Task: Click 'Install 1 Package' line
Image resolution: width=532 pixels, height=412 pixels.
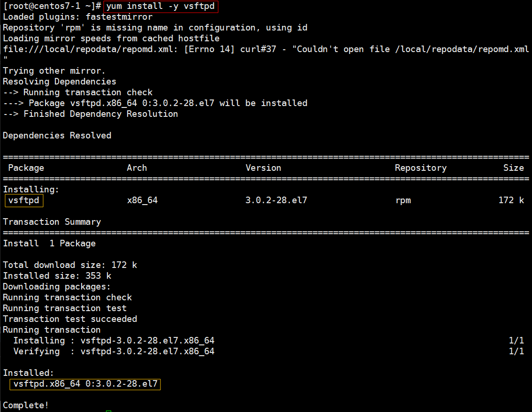Action: pyautogui.click(x=49, y=244)
